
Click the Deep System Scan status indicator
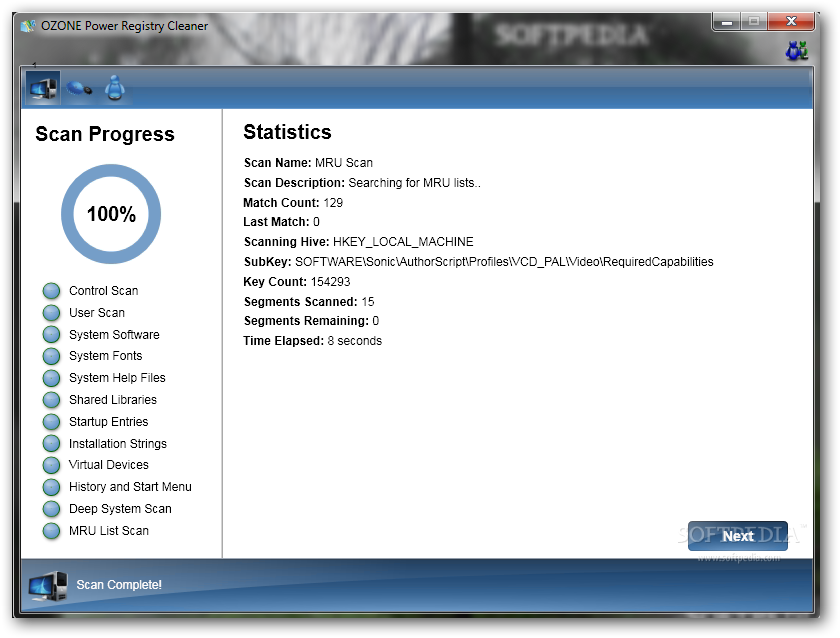point(51,509)
